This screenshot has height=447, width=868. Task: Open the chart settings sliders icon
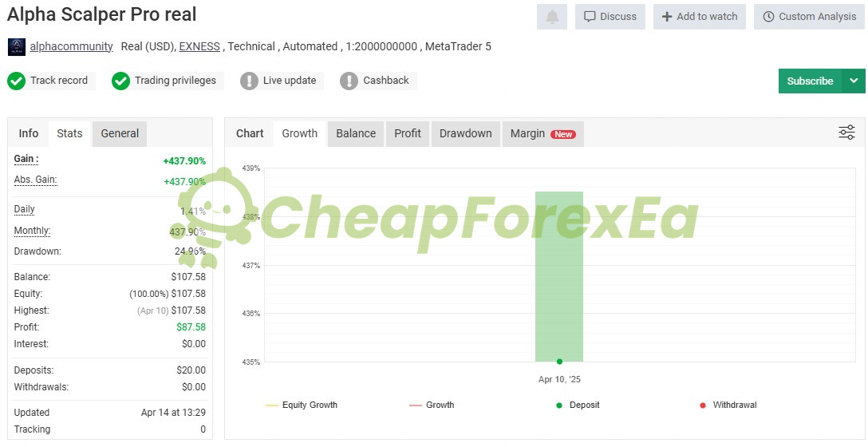point(846,133)
